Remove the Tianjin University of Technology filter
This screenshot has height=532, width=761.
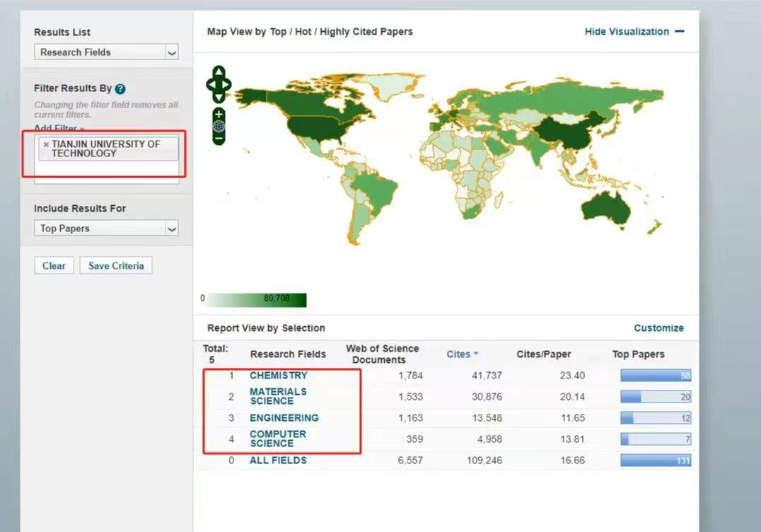[46, 144]
